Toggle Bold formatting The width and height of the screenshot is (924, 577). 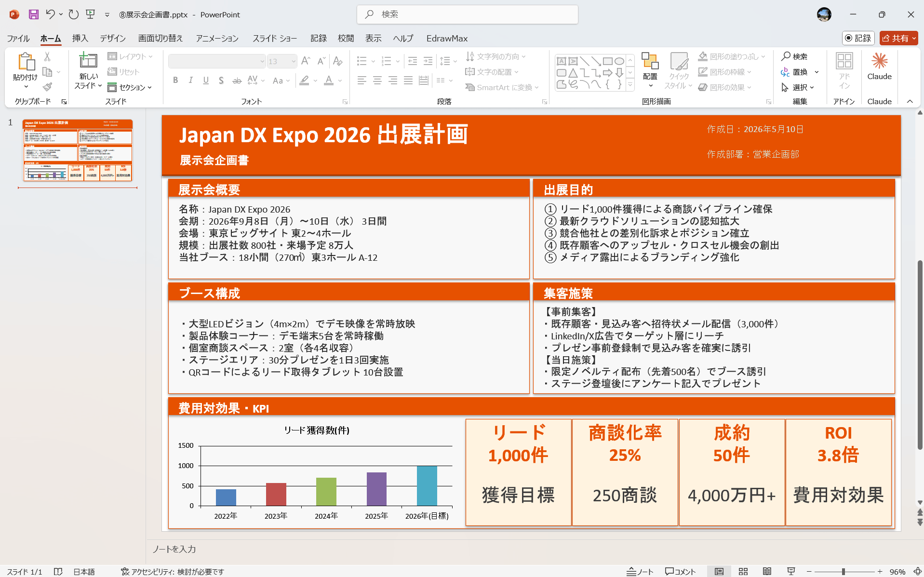(175, 81)
